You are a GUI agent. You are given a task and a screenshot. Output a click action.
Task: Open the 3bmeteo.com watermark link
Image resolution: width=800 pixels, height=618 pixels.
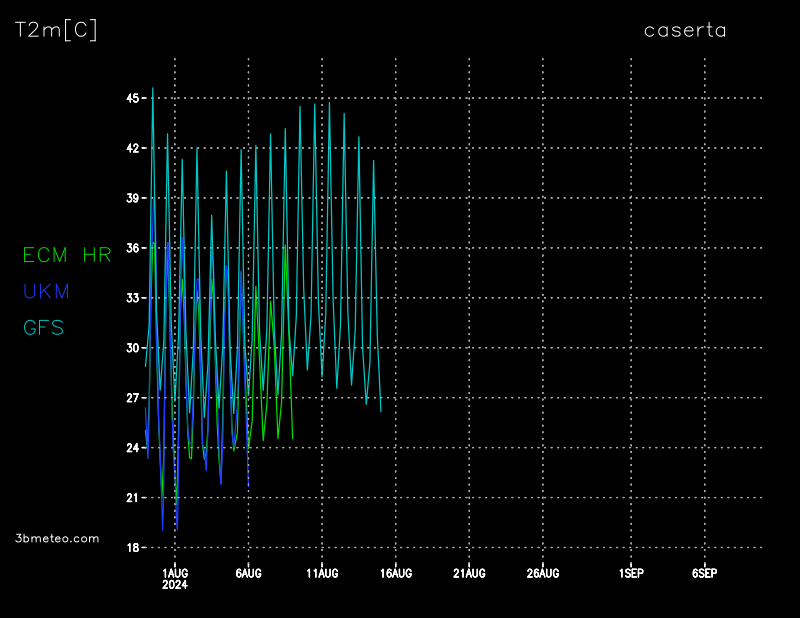pyautogui.click(x=58, y=538)
